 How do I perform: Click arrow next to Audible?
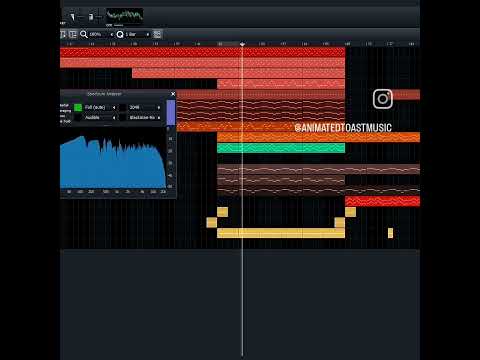click(x=114, y=118)
